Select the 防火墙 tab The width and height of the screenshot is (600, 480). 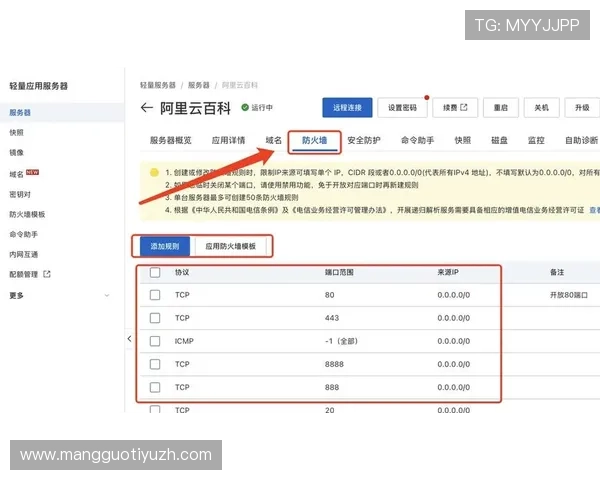point(315,140)
